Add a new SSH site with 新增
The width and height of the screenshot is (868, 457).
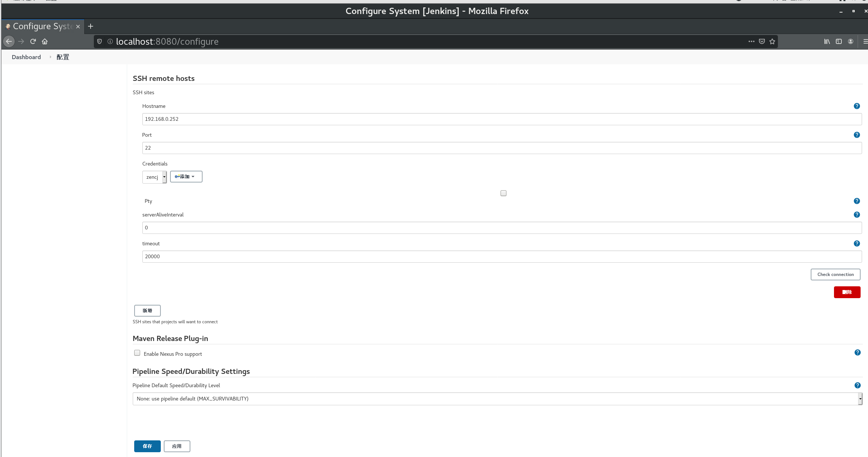pos(147,311)
